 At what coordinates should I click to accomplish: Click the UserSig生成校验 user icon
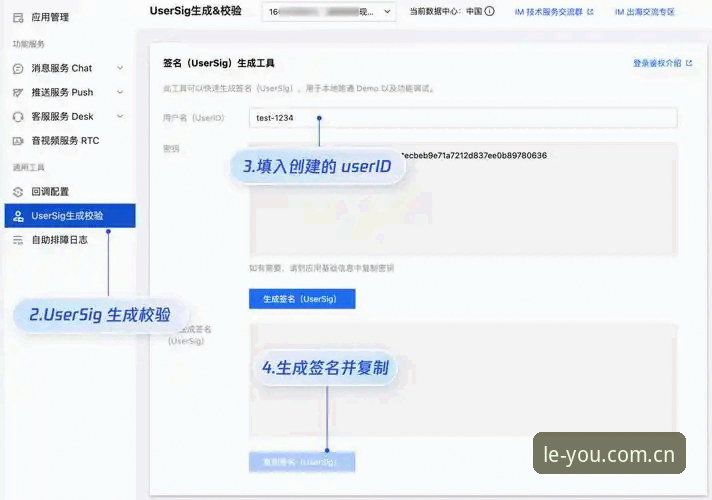pos(18,216)
